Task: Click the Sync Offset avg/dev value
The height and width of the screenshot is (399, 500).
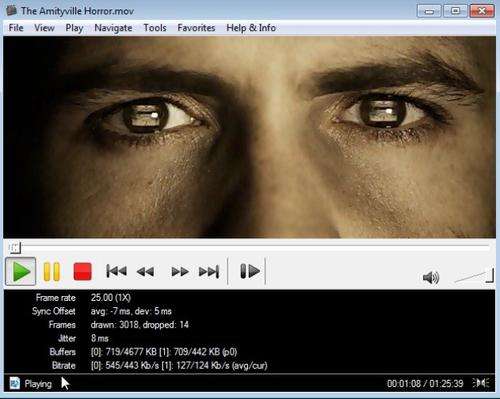Action: coord(131,311)
